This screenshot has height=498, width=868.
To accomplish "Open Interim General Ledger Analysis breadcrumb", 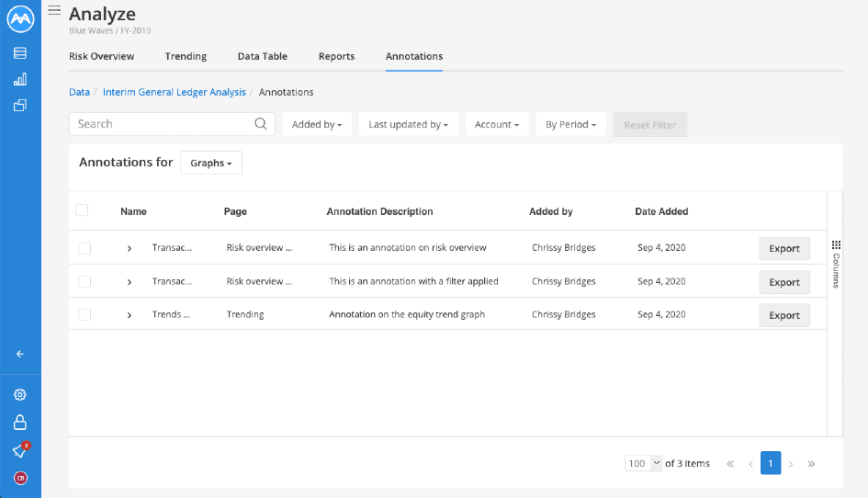I will click(x=175, y=92).
